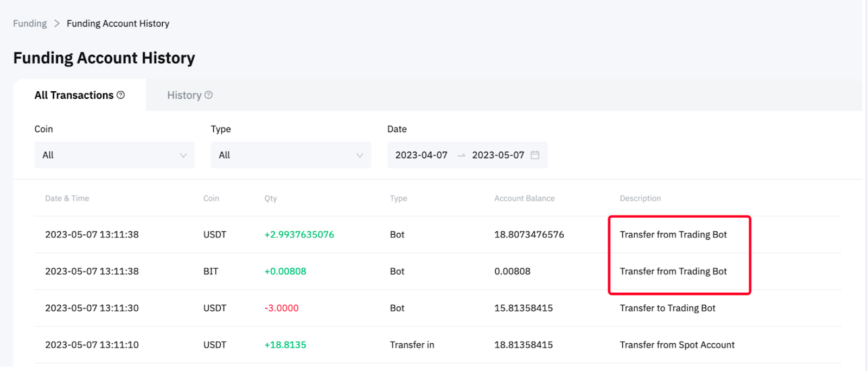Click the help icon beside History tab
Image resolution: width=868 pixels, height=371 pixels.
coord(208,95)
